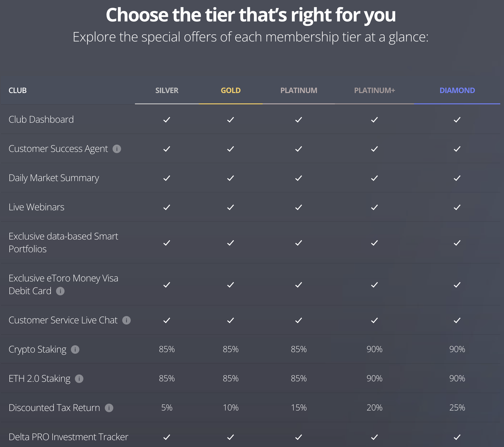Click Platinum+ checkmark for Delta PRO Investment Tracker

pyautogui.click(x=374, y=437)
